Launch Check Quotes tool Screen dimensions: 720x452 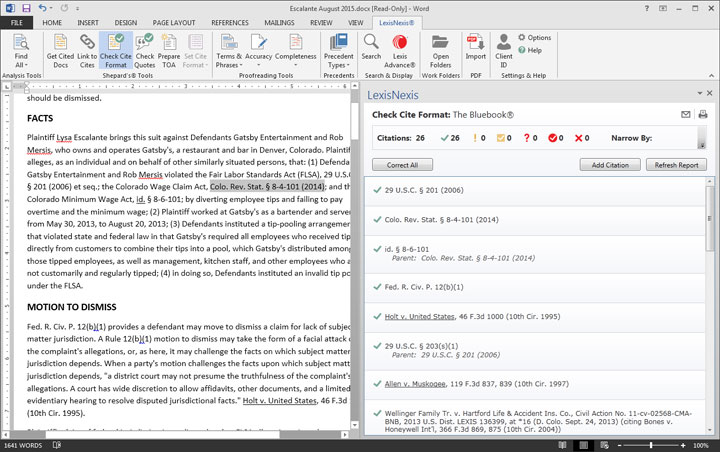point(145,51)
